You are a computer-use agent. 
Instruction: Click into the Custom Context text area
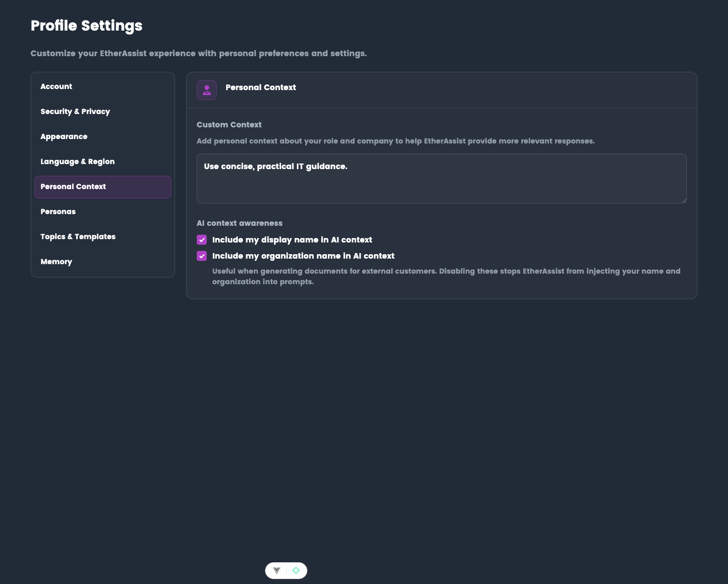pyautogui.click(x=442, y=179)
